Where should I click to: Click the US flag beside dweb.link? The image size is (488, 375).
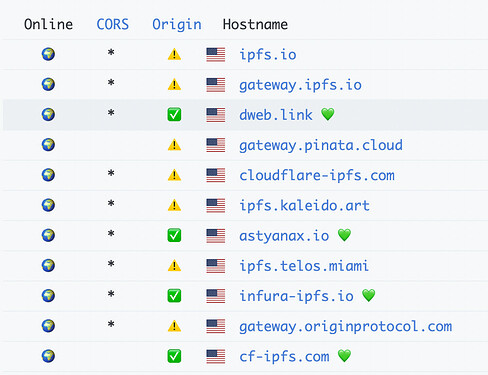(x=216, y=115)
